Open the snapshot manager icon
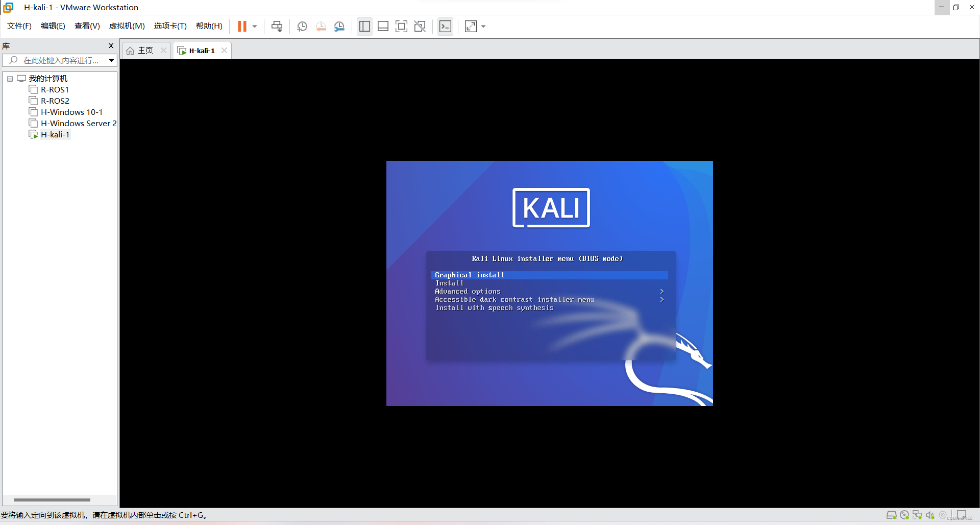The height and width of the screenshot is (525, 980). point(339,27)
